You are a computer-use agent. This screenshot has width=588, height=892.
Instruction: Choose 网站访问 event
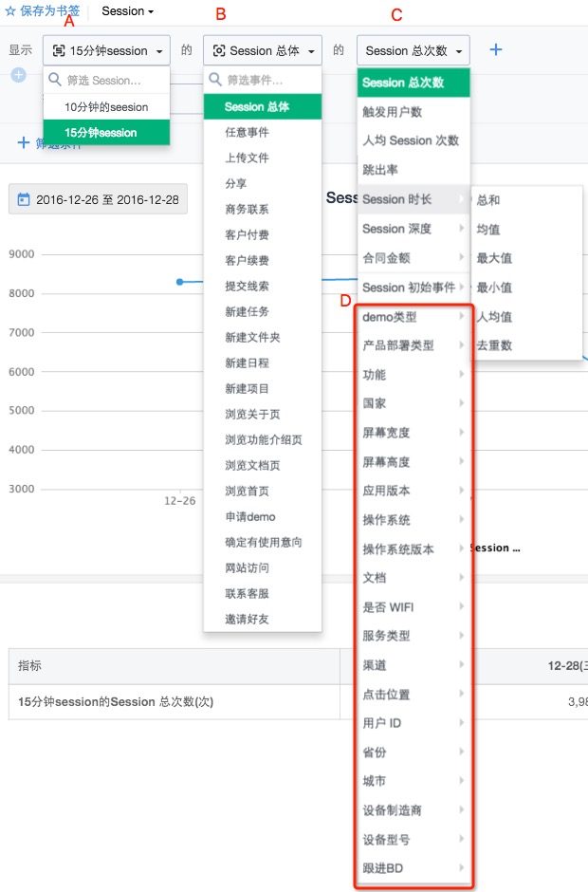coord(263,567)
